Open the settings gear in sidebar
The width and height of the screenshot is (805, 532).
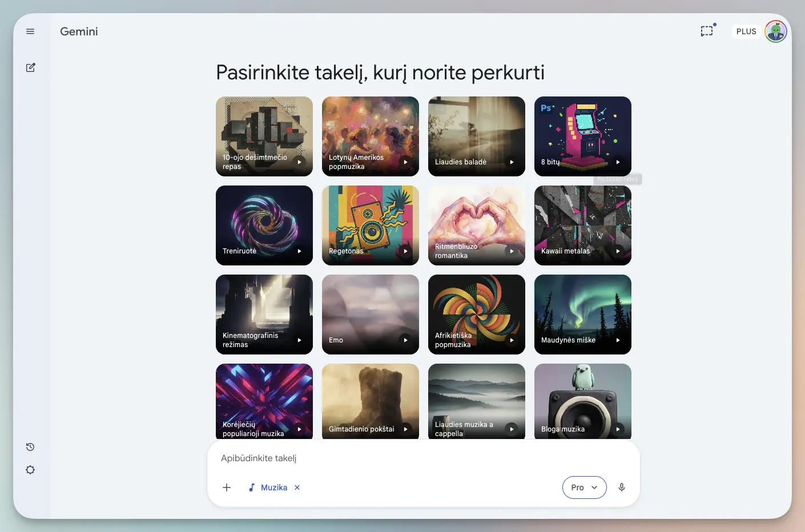coord(30,470)
